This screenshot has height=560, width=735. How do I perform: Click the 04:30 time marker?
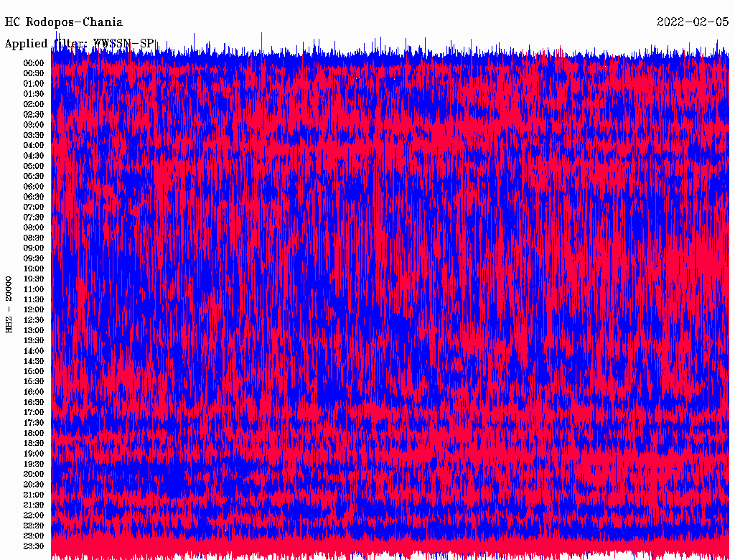34,156
